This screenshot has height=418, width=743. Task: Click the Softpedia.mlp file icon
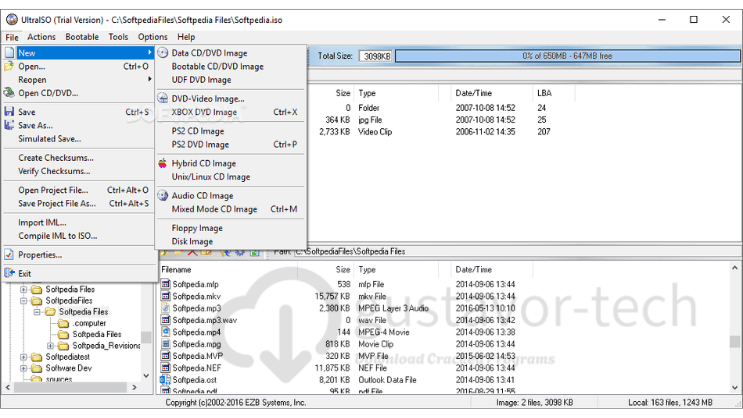point(165,284)
